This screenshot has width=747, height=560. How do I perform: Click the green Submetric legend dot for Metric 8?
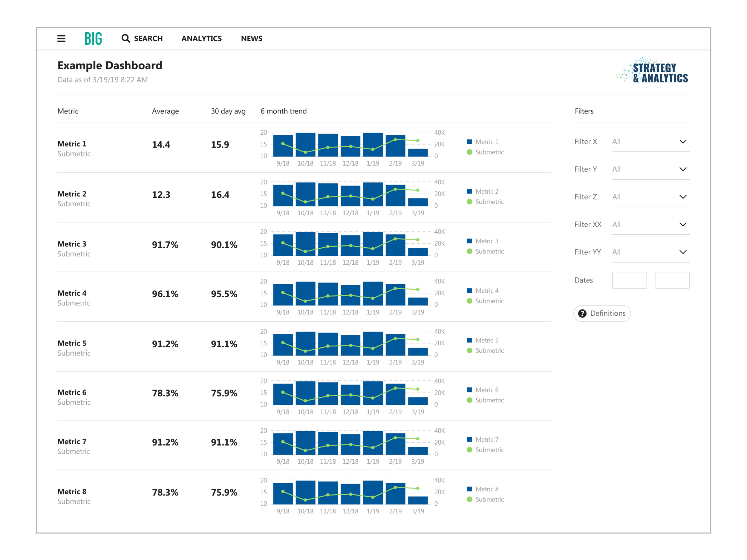click(469, 500)
